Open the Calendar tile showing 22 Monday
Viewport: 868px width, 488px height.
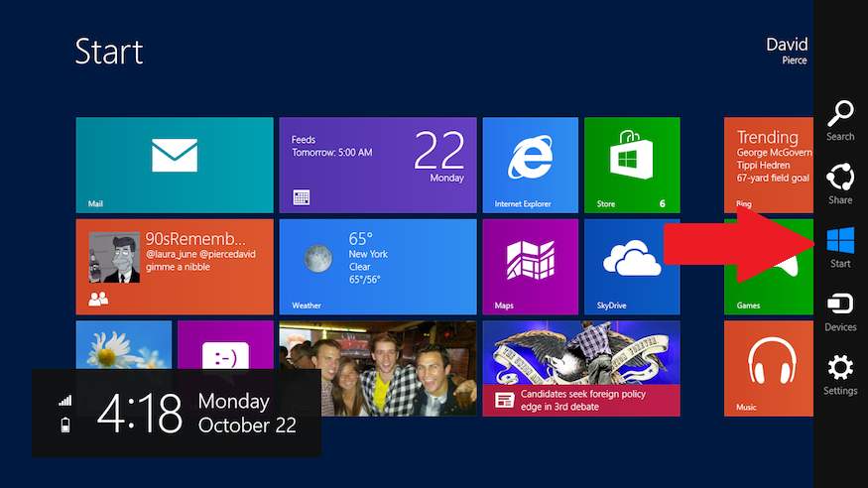(378, 165)
